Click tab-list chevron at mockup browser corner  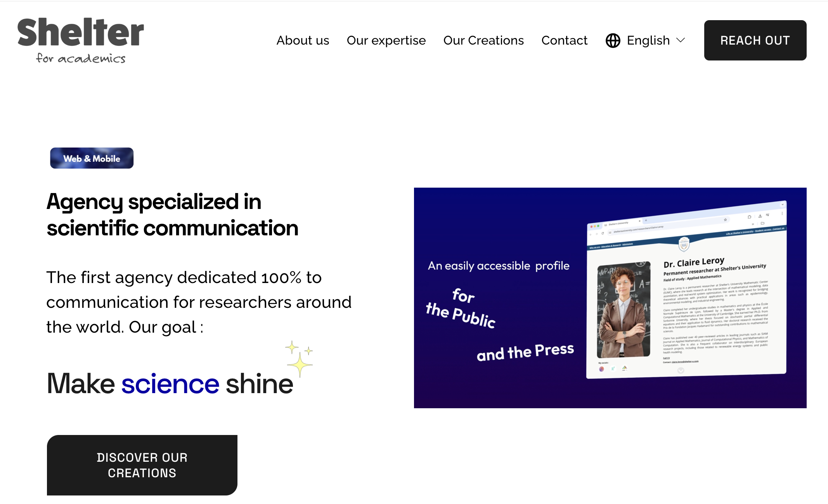click(x=782, y=204)
